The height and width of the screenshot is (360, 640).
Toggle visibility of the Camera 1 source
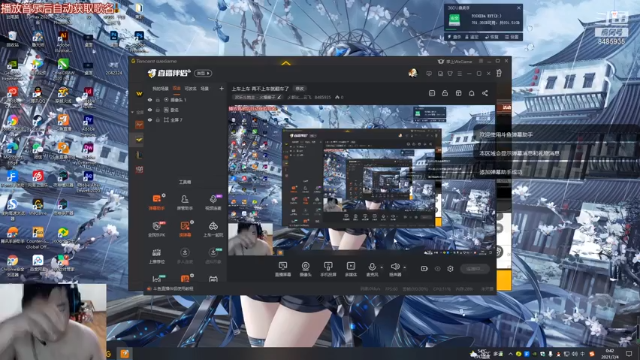[x=150, y=100]
